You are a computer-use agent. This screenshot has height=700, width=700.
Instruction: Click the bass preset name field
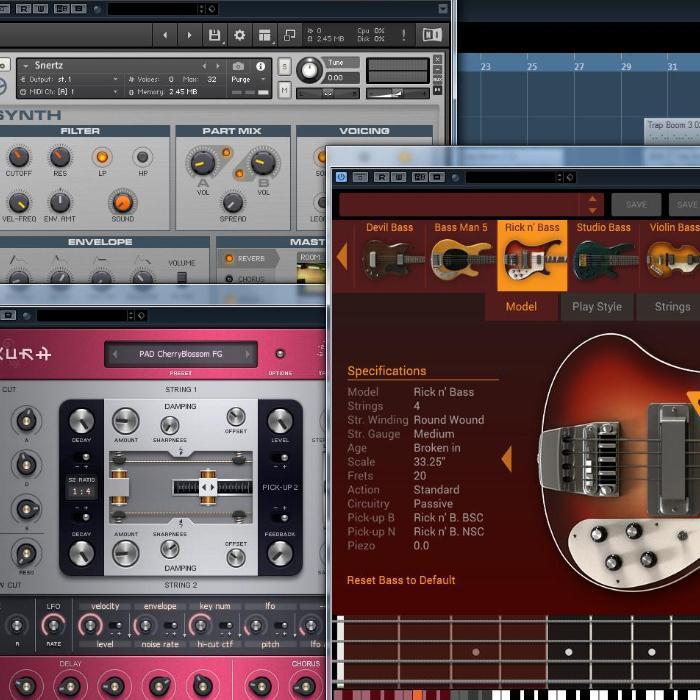pyautogui.click(x=459, y=204)
